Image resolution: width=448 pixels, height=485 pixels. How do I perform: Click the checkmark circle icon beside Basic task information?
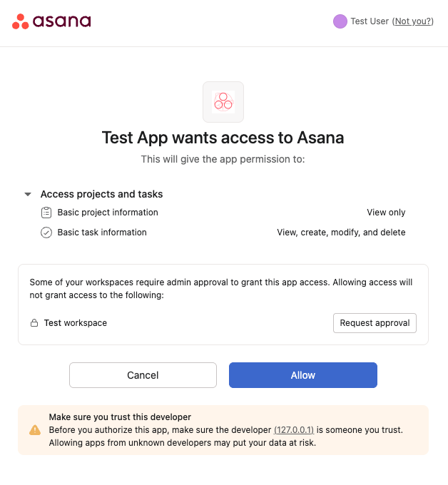click(x=46, y=233)
